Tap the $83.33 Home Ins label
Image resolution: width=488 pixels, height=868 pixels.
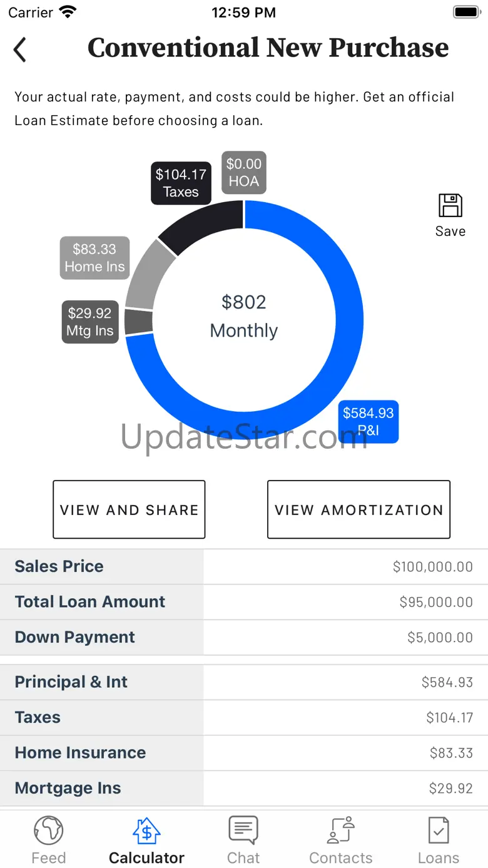(x=94, y=258)
